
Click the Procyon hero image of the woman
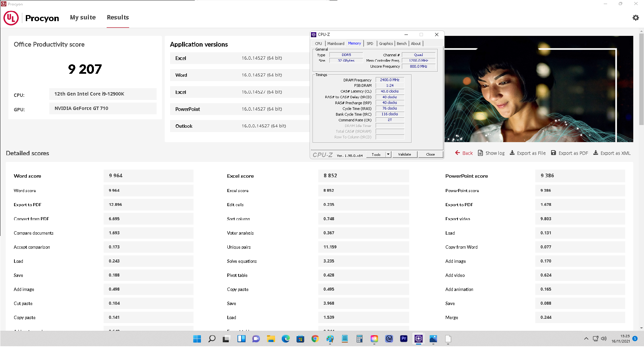pos(539,89)
